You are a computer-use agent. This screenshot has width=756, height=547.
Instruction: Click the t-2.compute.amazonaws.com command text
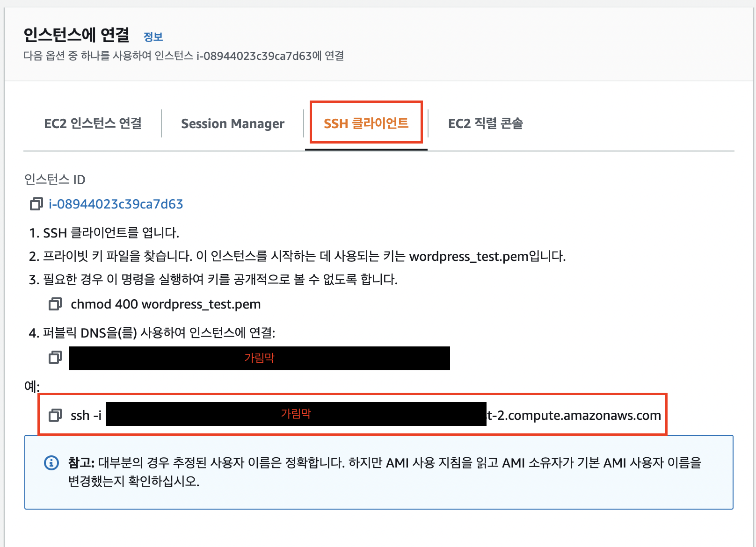pos(574,415)
